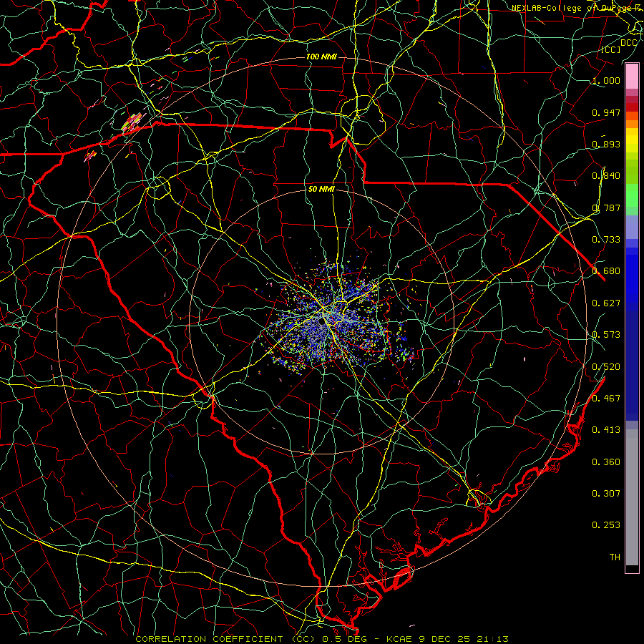Click the DCC product label
This screenshot has height=644, width=644.
[x=628, y=43]
